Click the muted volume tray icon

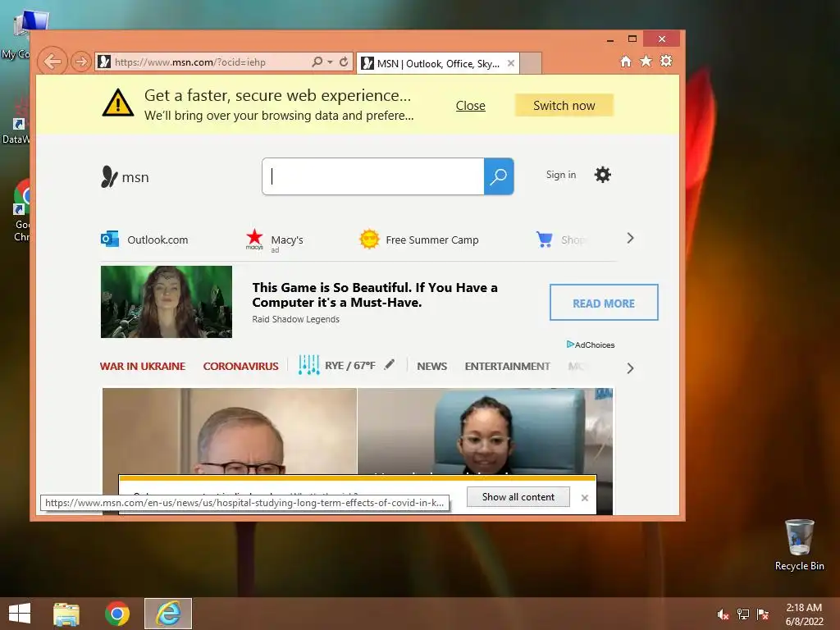point(723,614)
